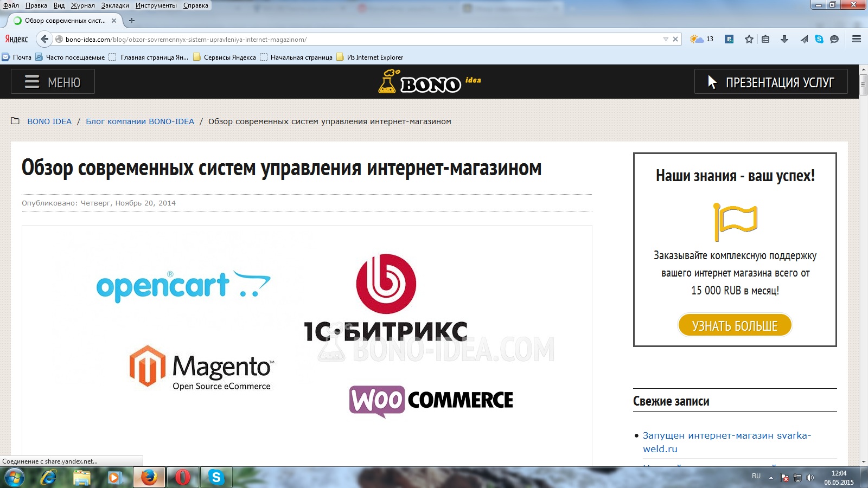868x488 pixels.
Task: Open Internet Explorer from taskbar
Action: (x=48, y=478)
